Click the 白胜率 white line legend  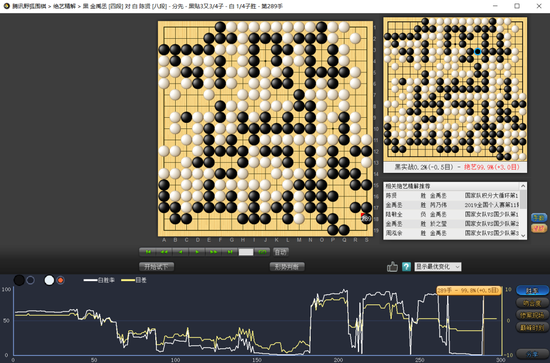click(x=99, y=280)
